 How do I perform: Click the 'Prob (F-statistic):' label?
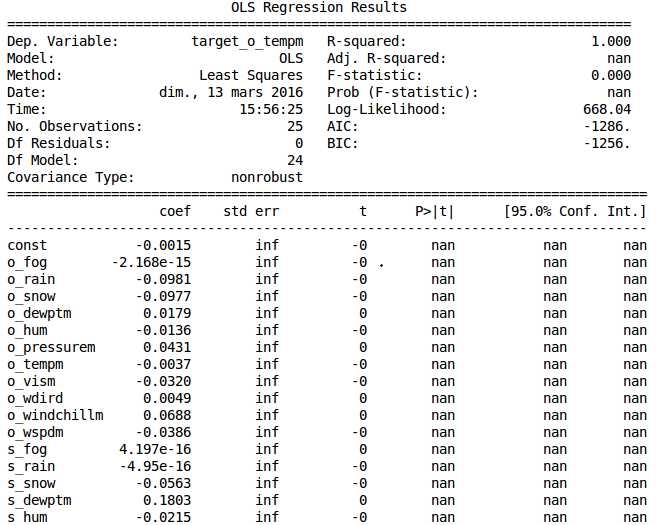[x=403, y=92]
